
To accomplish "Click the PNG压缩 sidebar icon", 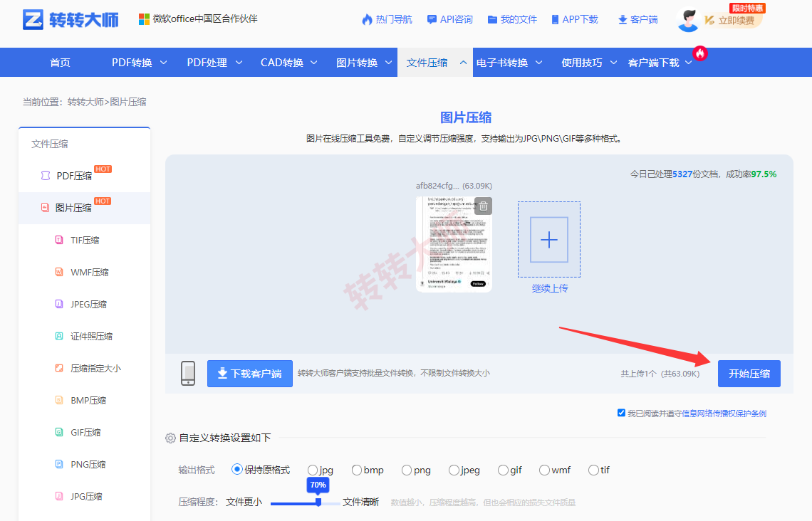I will point(59,464).
